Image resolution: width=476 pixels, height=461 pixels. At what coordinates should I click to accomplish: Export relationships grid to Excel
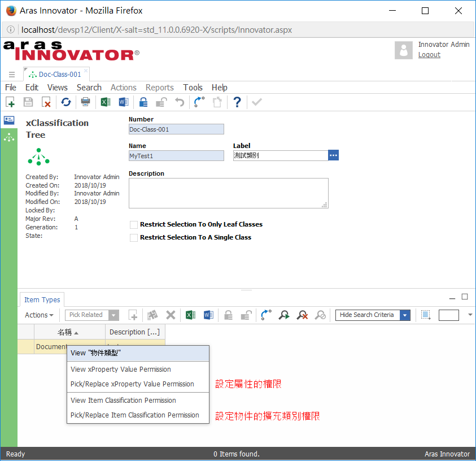click(x=190, y=315)
